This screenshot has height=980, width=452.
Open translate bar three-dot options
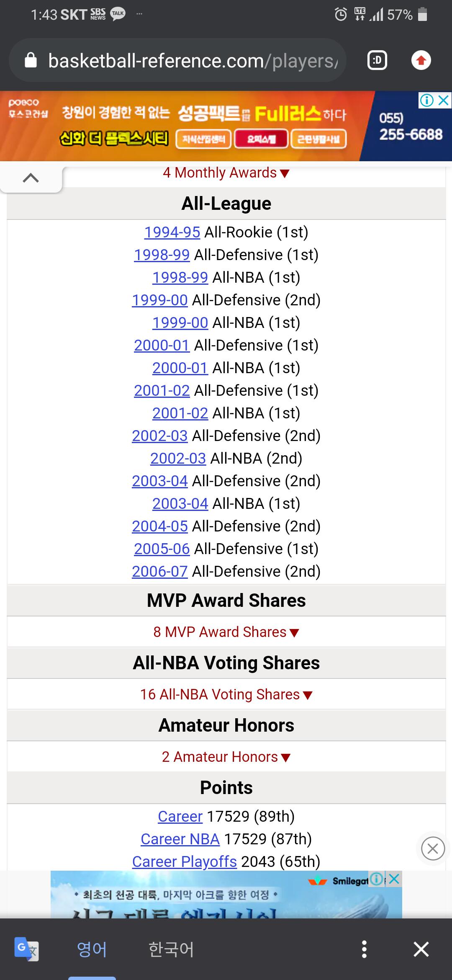[x=364, y=949]
